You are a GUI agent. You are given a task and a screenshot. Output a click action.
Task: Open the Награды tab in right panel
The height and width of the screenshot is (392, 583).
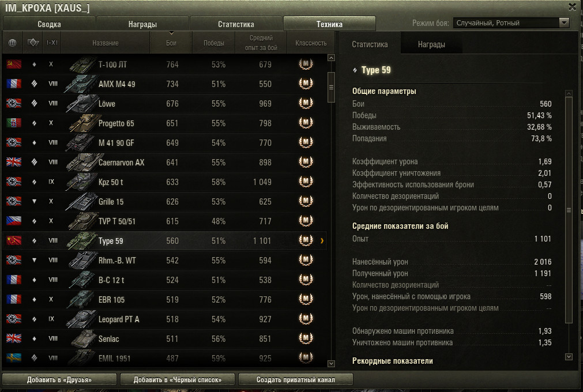pyautogui.click(x=431, y=44)
